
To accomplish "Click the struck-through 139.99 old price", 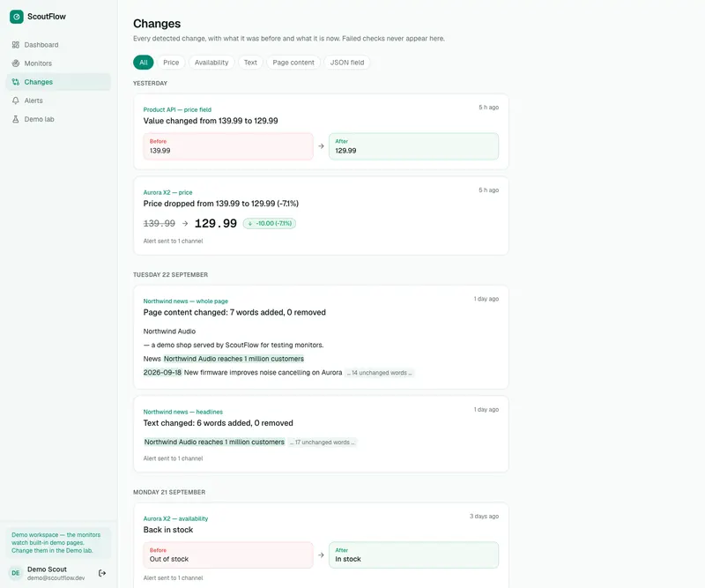I will (160, 223).
